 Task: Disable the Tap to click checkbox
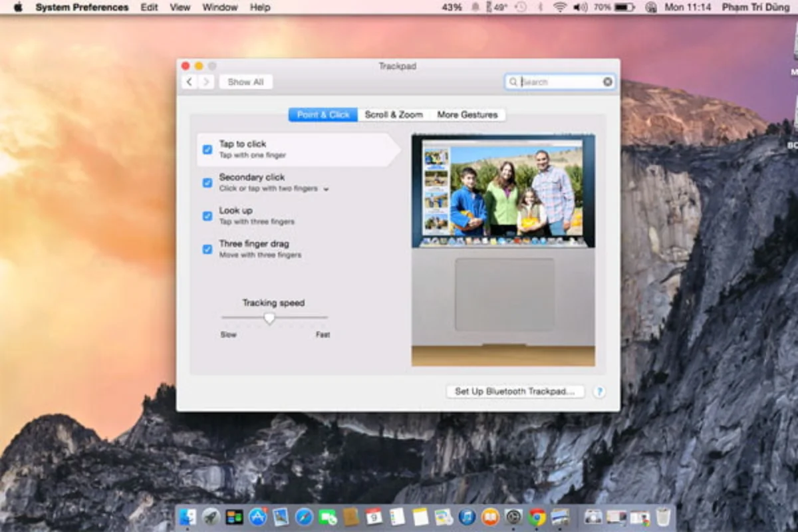(x=207, y=150)
